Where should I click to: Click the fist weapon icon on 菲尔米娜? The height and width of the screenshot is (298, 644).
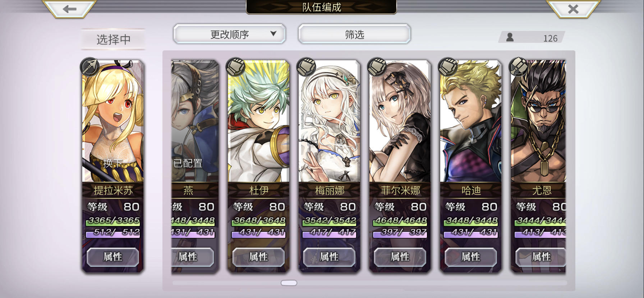click(x=377, y=67)
